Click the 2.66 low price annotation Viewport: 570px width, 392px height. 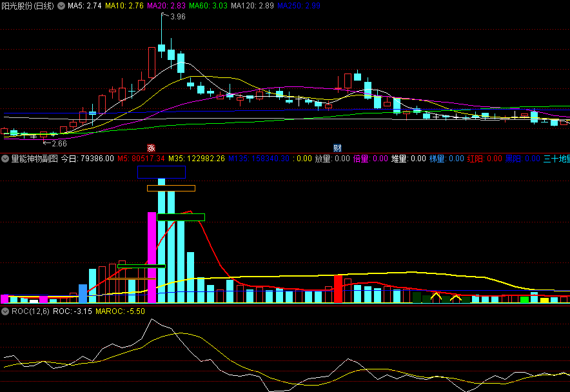[59, 144]
